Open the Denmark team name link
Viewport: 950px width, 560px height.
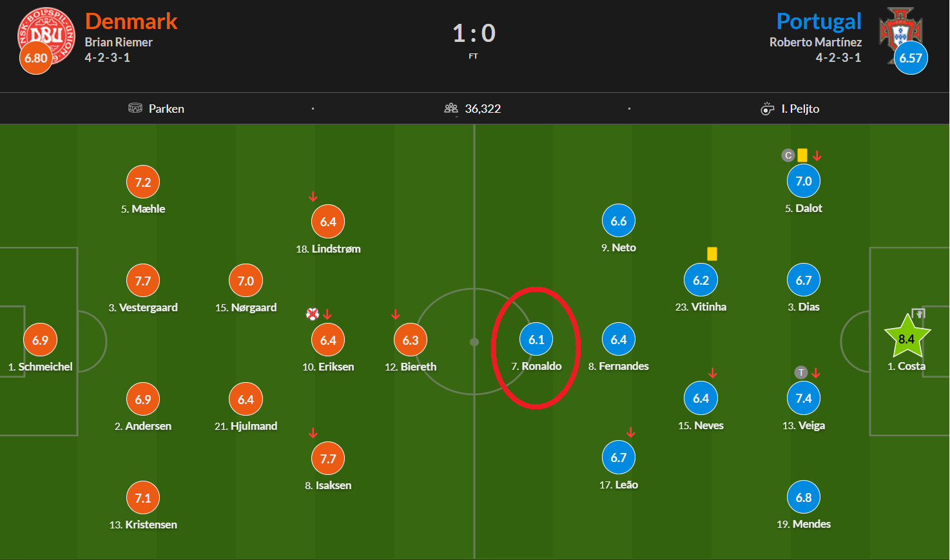click(x=131, y=21)
